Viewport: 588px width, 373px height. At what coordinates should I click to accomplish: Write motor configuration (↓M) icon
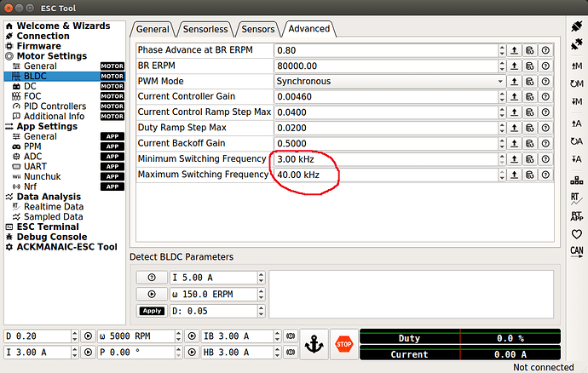576,101
